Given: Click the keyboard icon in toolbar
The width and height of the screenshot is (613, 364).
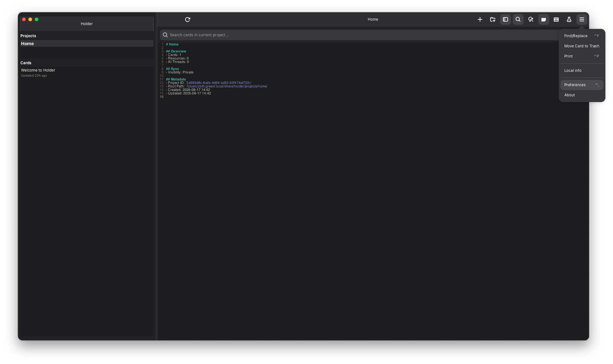Looking at the screenshot, I should pyautogui.click(x=556, y=19).
